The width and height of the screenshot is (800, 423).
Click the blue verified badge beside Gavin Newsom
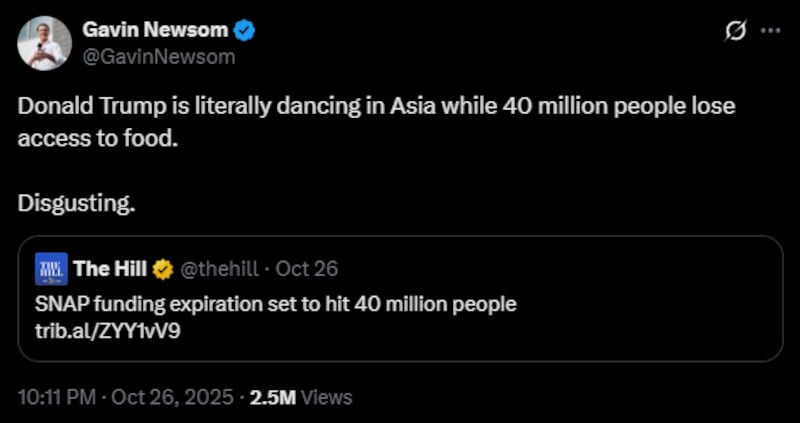click(x=245, y=31)
